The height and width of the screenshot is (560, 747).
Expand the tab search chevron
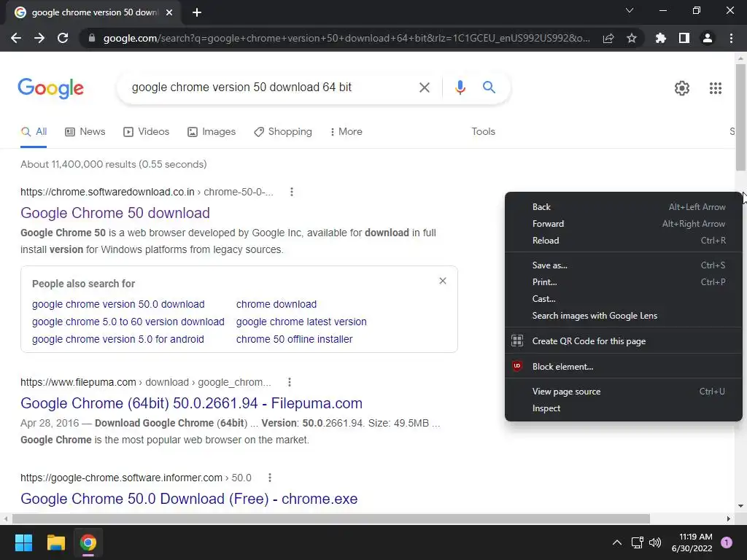point(630,10)
